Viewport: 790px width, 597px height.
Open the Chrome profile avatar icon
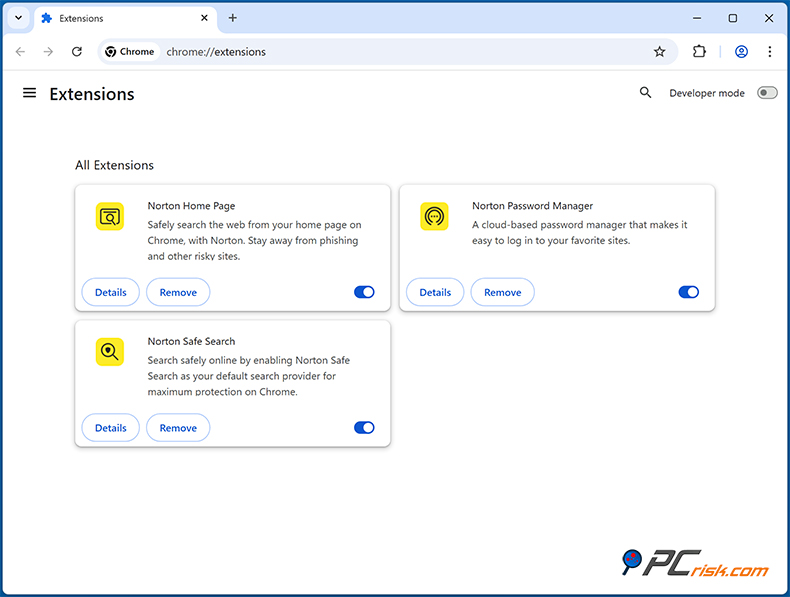[x=741, y=52]
